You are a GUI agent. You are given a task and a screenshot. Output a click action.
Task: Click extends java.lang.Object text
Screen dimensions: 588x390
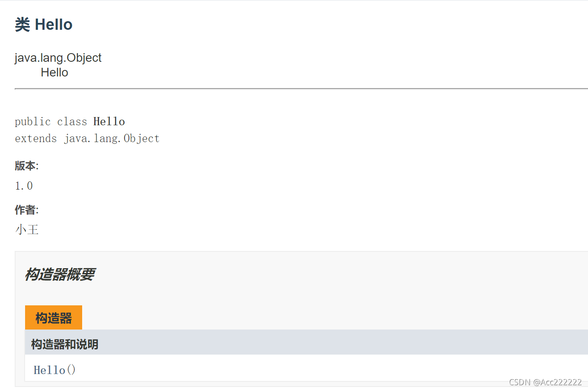(x=87, y=139)
